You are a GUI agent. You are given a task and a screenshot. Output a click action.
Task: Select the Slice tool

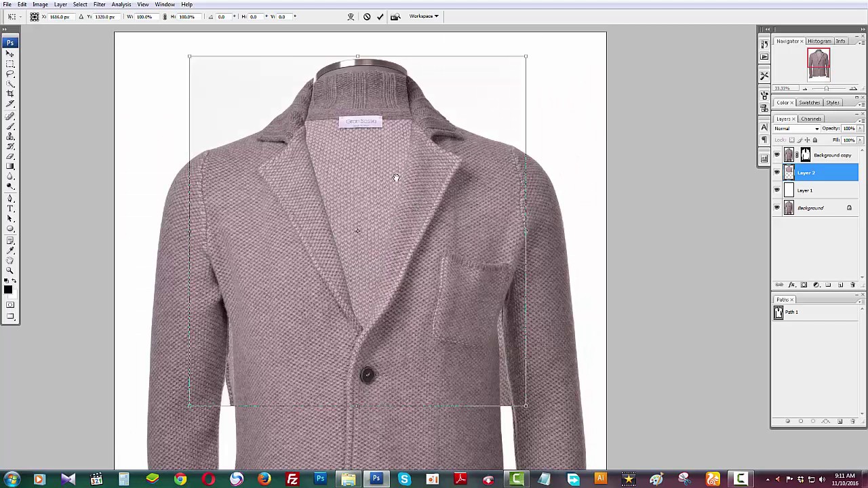pos(10,104)
